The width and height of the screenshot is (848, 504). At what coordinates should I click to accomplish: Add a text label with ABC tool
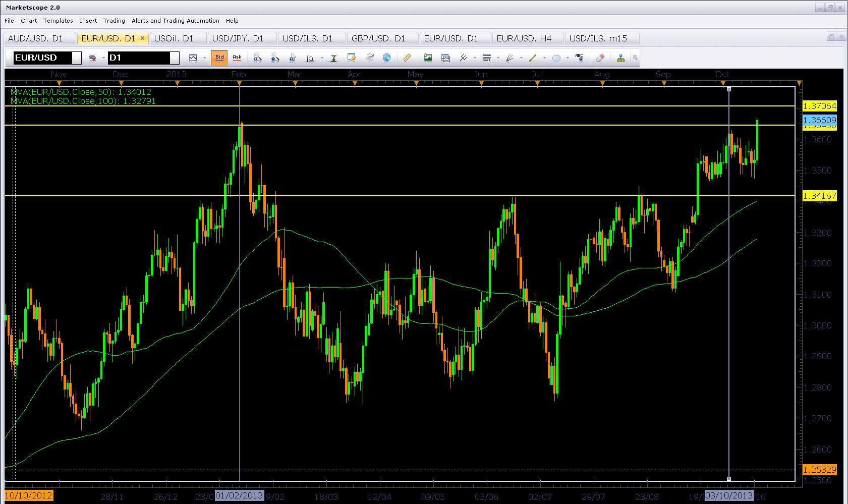click(x=579, y=58)
